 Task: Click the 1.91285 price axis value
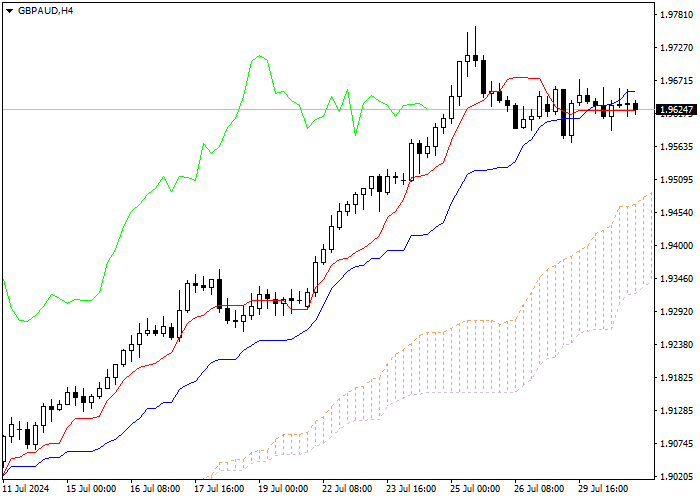click(x=676, y=410)
